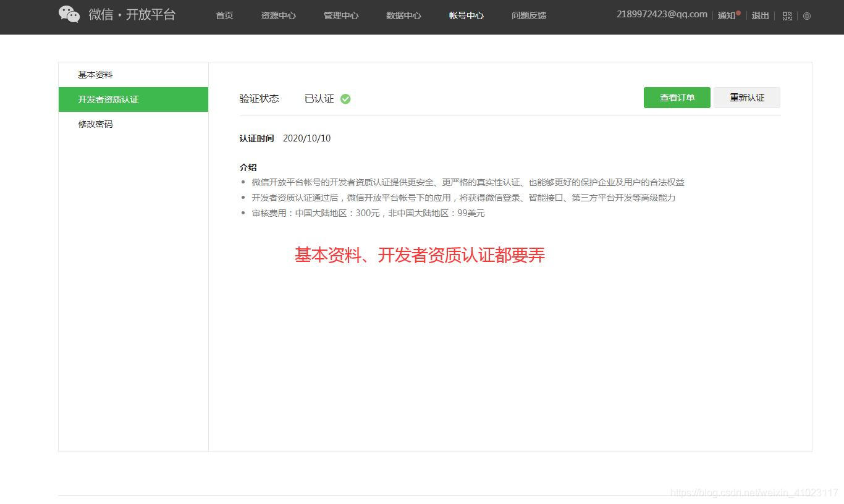844x504 pixels.
Task: Click the green verified checkmark icon
Action: (345, 99)
